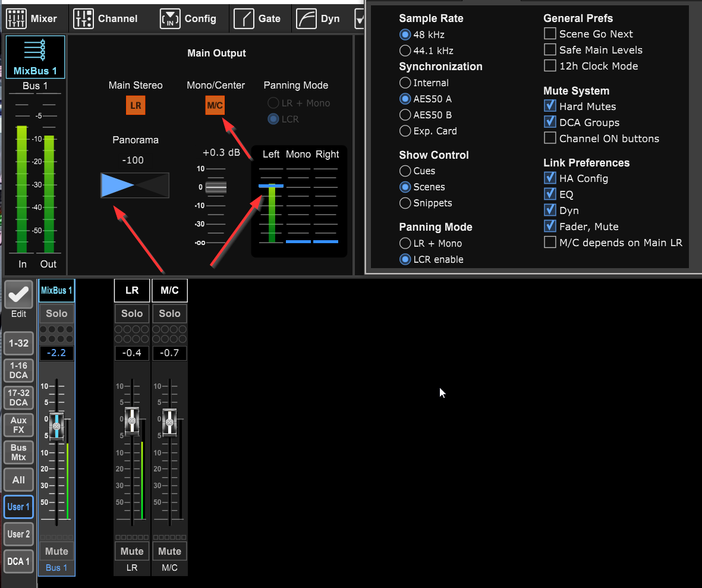The width and height of the screenshot is (702, 588).
Task: Click the Bus 1 name label
Action: point(56,568)
